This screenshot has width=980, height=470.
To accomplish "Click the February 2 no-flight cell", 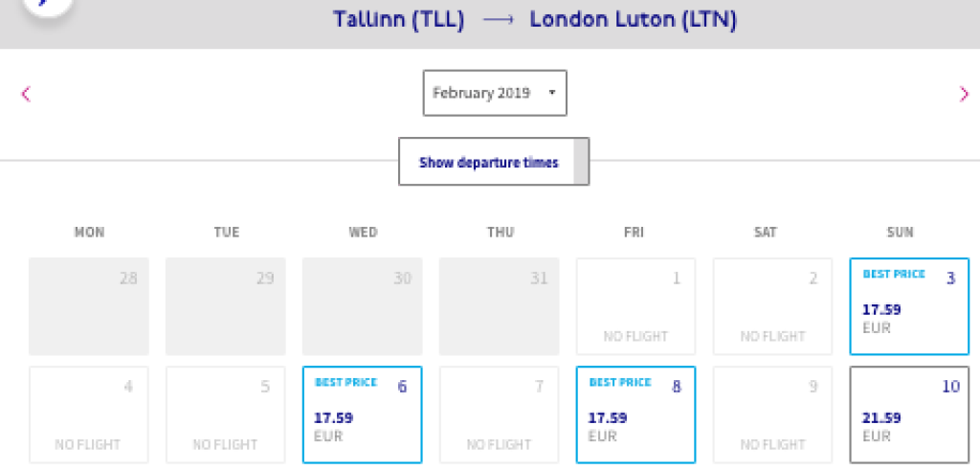I will pos(772,307).
